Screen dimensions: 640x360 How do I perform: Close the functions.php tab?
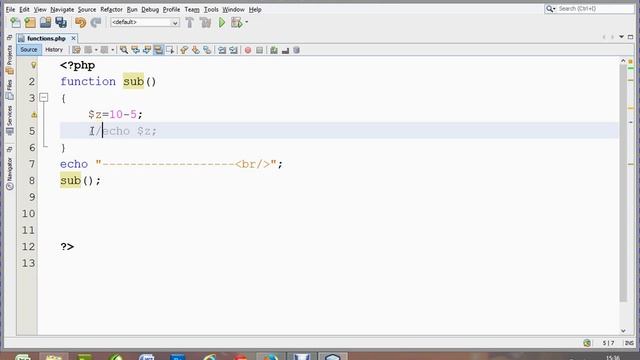(73, 38)
